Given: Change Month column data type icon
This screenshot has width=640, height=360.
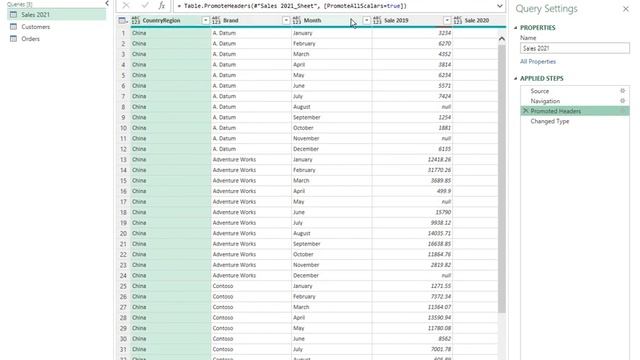Looking at the screenshot, I should point(297,20).
